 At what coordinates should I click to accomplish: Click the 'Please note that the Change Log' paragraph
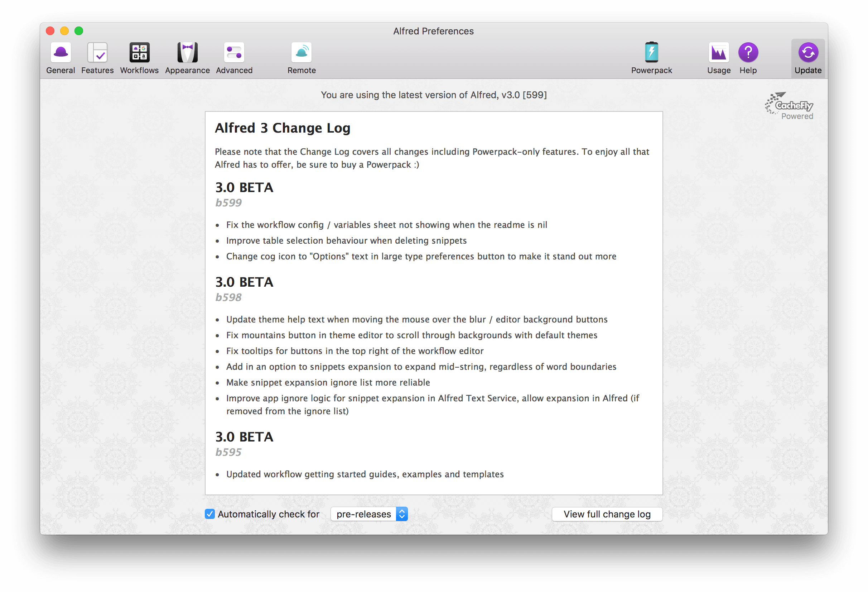(432, 158)
